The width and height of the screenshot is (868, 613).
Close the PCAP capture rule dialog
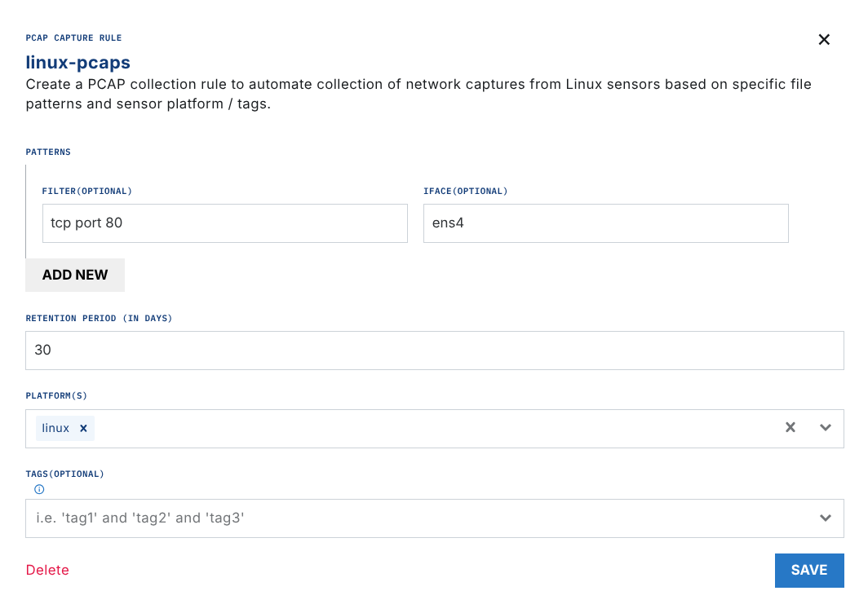click(824, 39)
